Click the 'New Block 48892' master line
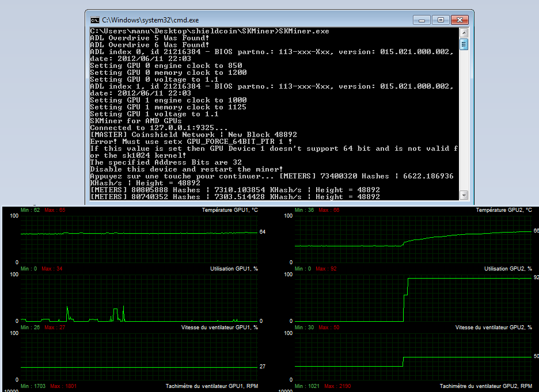This screenshot has width=539, height=392. [193, 135]
